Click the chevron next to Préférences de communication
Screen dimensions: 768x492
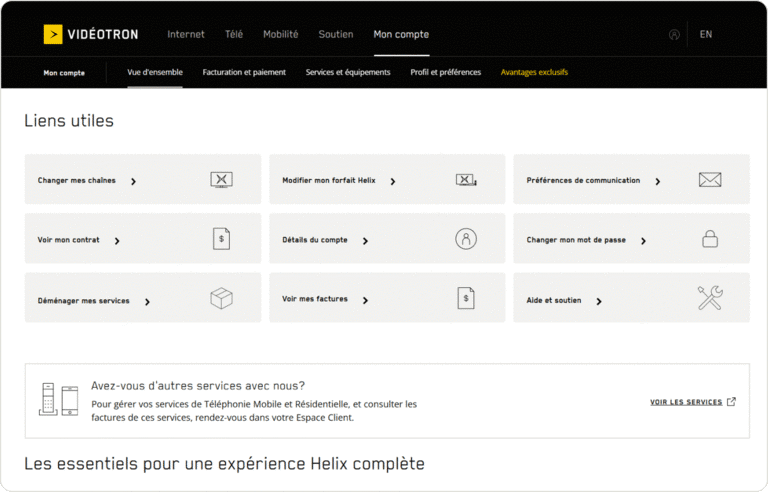658,181
